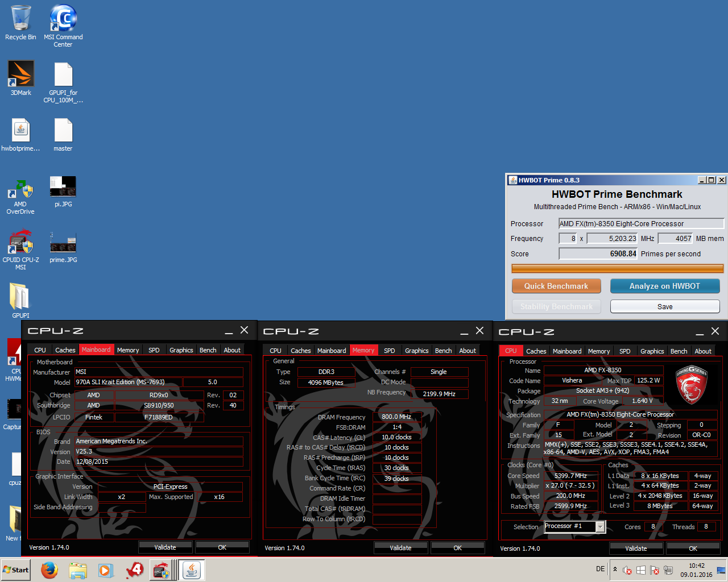Open Graphics tab in left CPU-Z window

click(181, 350)
